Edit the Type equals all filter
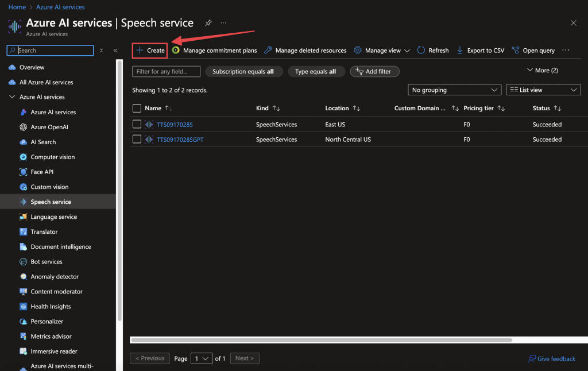588x371 pixels. coord(316,71)
